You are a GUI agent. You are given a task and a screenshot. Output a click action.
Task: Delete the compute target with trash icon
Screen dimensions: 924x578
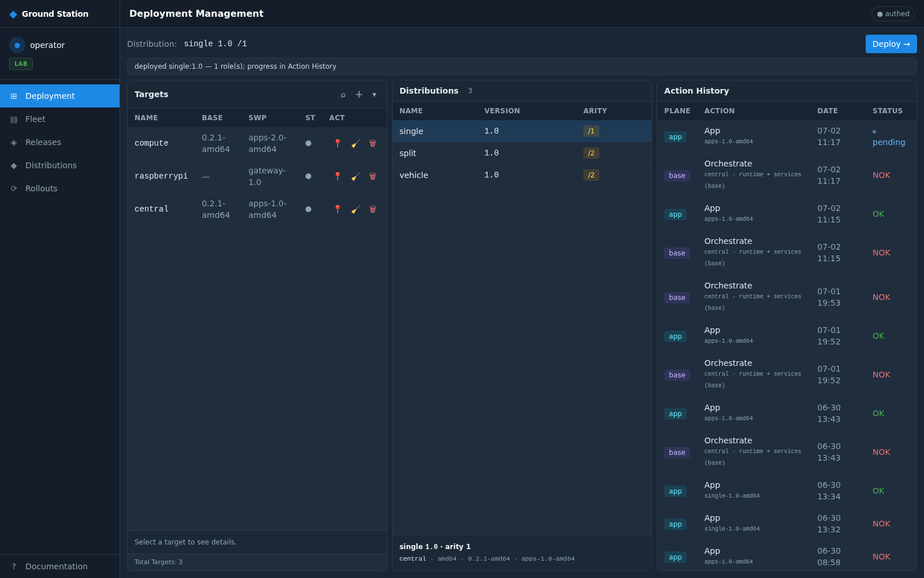click(x=372, y=143)
